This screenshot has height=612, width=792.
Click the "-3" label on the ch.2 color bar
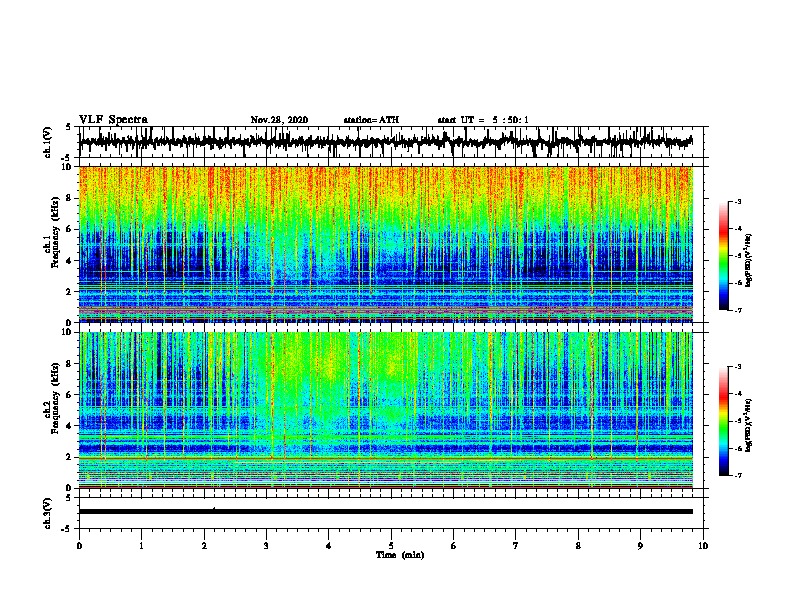[x=737, y=367]
